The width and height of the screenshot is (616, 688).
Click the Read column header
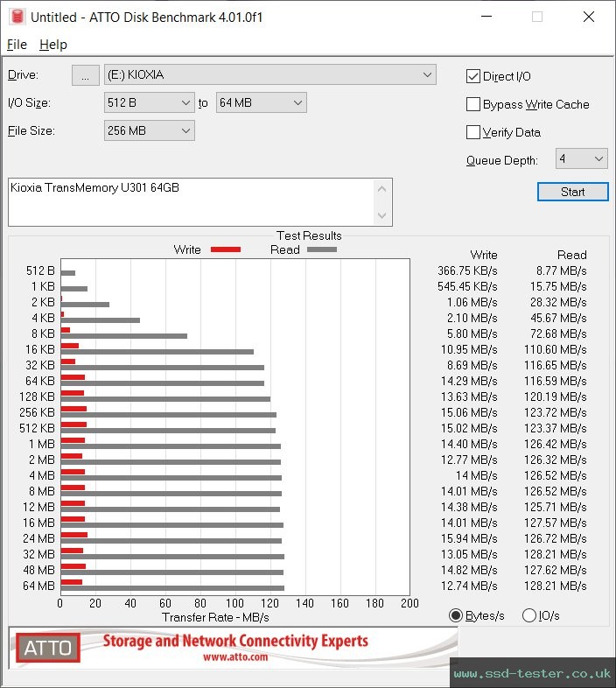(571, 255)
